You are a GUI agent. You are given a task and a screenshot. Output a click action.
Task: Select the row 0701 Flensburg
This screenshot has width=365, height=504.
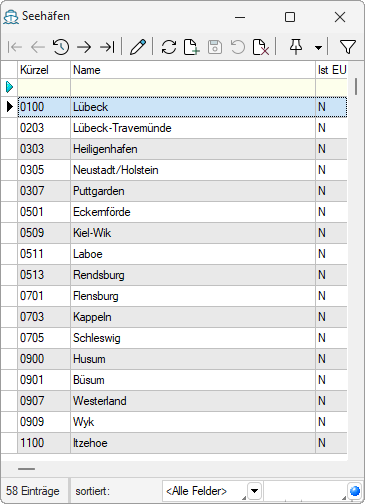click(x=182, y=296)
